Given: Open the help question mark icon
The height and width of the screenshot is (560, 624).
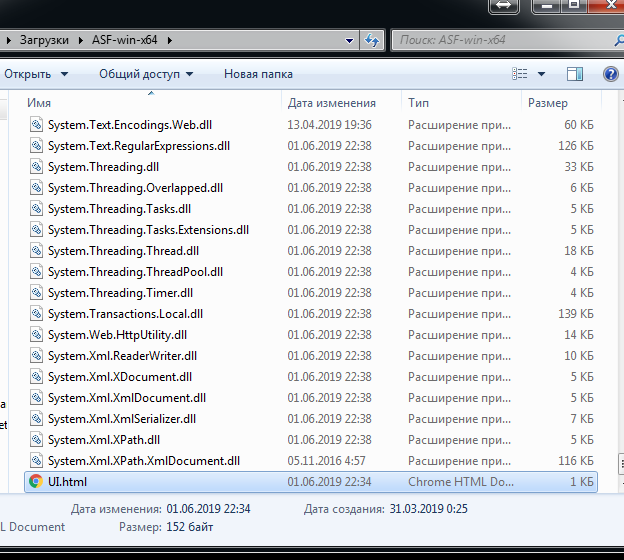Looking at the screenshot, I should click(610, 74).
